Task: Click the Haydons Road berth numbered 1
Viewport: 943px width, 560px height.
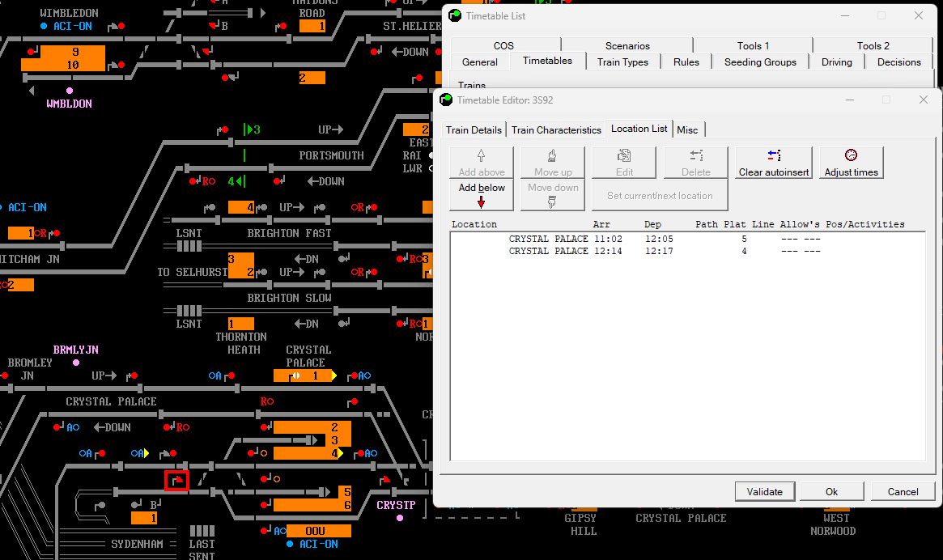Action: pos(312,26)
